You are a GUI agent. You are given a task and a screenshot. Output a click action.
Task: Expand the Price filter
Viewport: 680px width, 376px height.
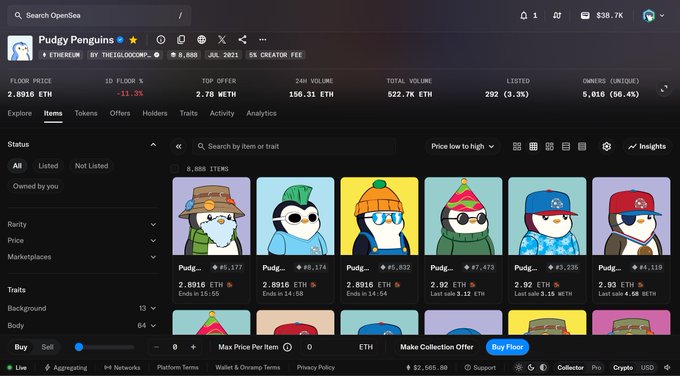click(82, 240)
